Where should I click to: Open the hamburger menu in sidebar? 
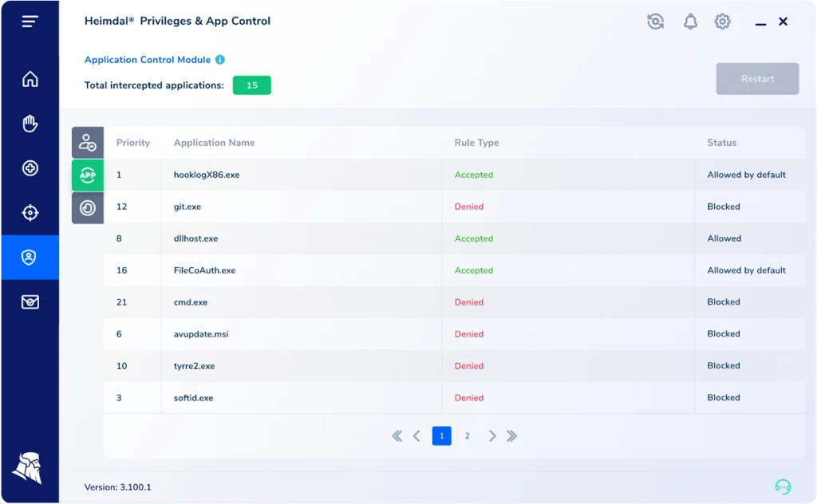tap(30, 22)
